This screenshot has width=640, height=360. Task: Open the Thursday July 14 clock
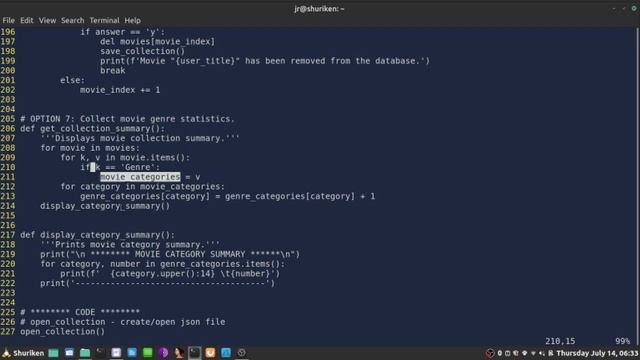(x=597, y=353)
